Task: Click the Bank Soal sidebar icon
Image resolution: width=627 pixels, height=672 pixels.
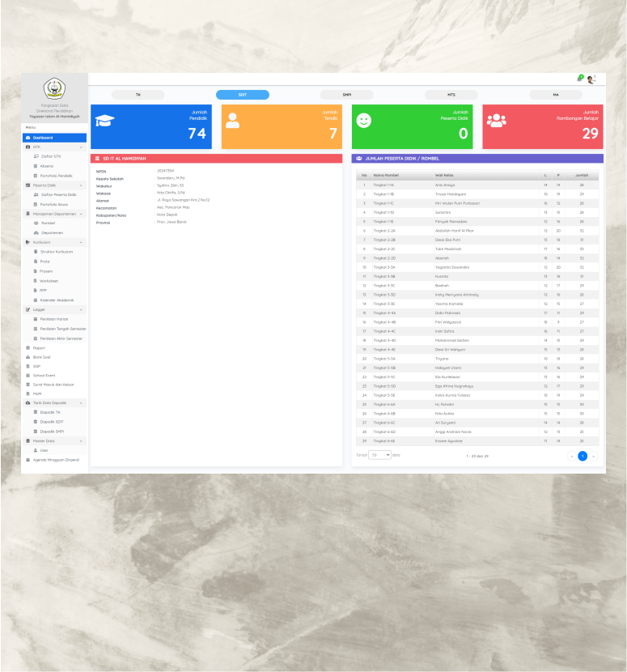Action: pyautogui.click(x=28, y=357)
